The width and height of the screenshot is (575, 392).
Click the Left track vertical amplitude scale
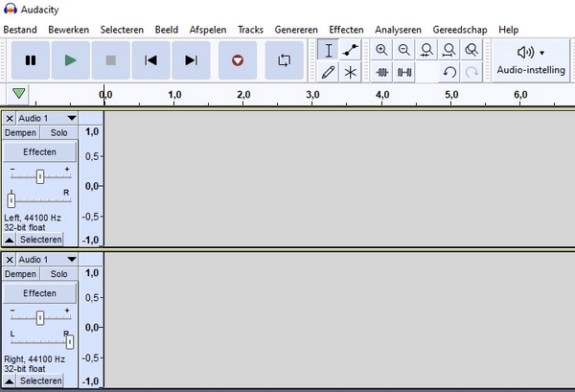[x=91, y=186]
